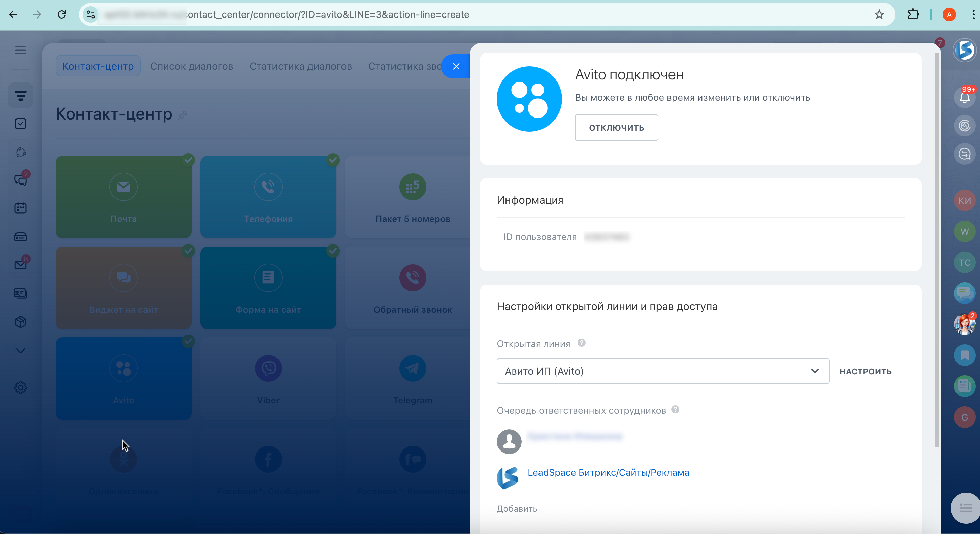Open Chrome three-dot menu
Image resolution: width=980 pixels, height=534 pixels.
(x=973, y=14)
